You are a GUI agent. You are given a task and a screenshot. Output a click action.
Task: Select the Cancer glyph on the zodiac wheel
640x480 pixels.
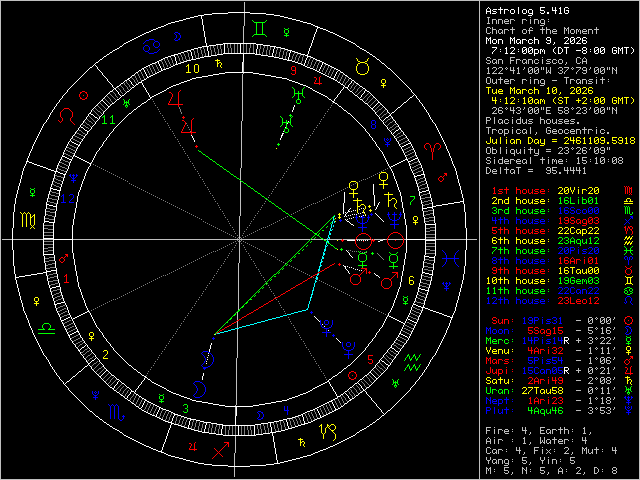[152, 46]
